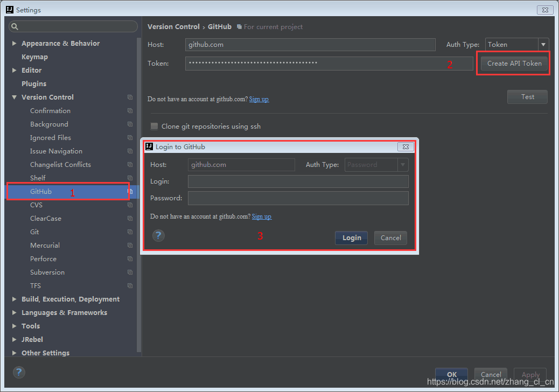Collapse the Version Control section
559x392 pixels.
click(x=14, y=97)
